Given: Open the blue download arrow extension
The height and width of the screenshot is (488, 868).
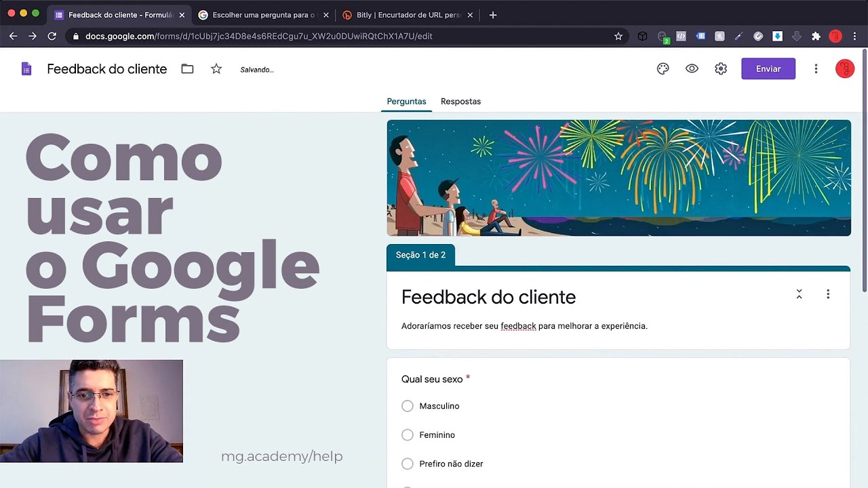Looking at the screenshot, I should pyautogui.click(x=778, y=36).
